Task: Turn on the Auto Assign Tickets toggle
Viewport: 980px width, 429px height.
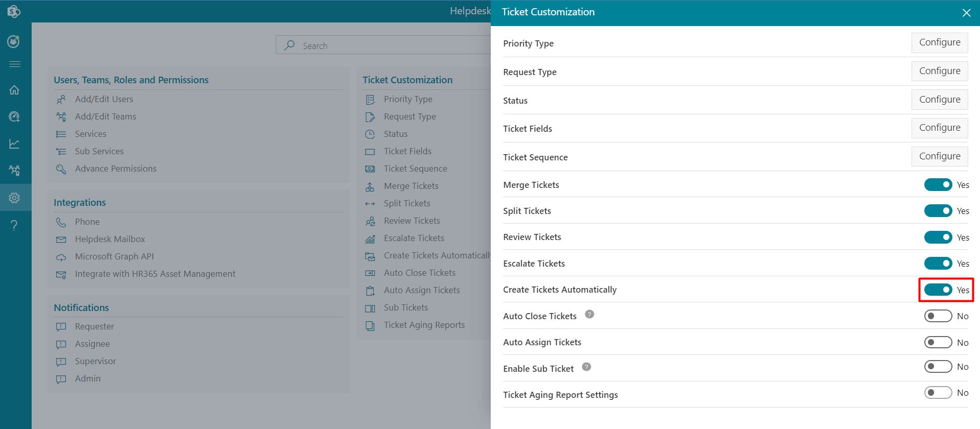Action: click(938, 342)
